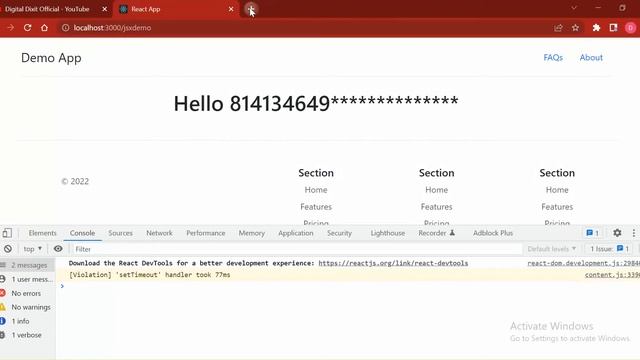Open the Chrome profile avatar
This screenshot has width=640, height=360.
click(631, 28)
